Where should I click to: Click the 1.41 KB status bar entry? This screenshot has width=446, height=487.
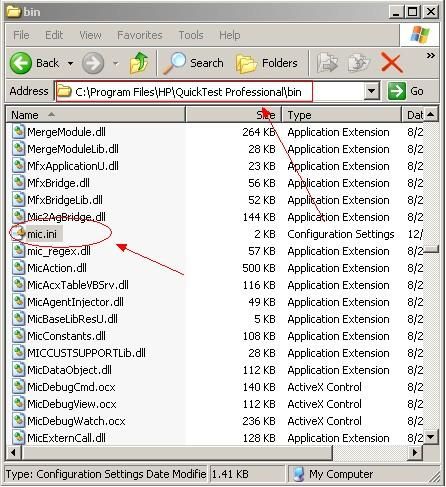click(x=230, y=474)
